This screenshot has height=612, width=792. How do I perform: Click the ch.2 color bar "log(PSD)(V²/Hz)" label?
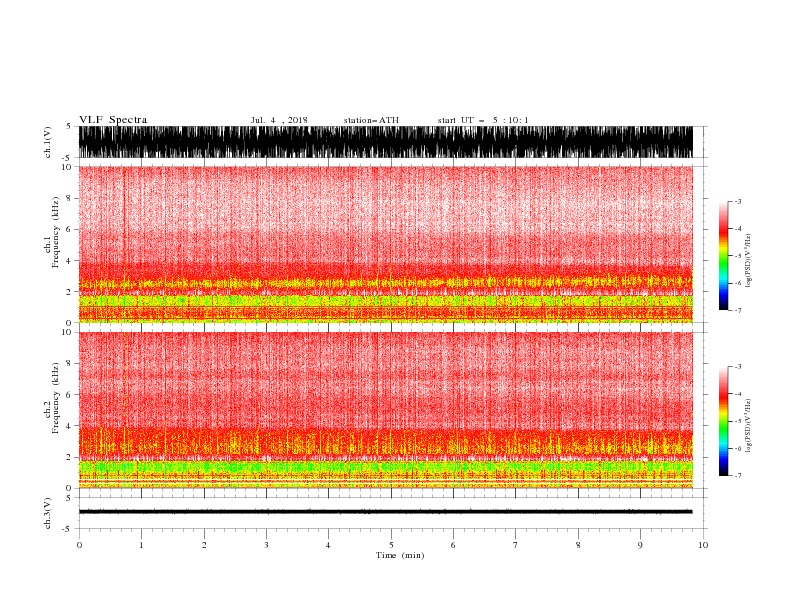coord(748,426)
